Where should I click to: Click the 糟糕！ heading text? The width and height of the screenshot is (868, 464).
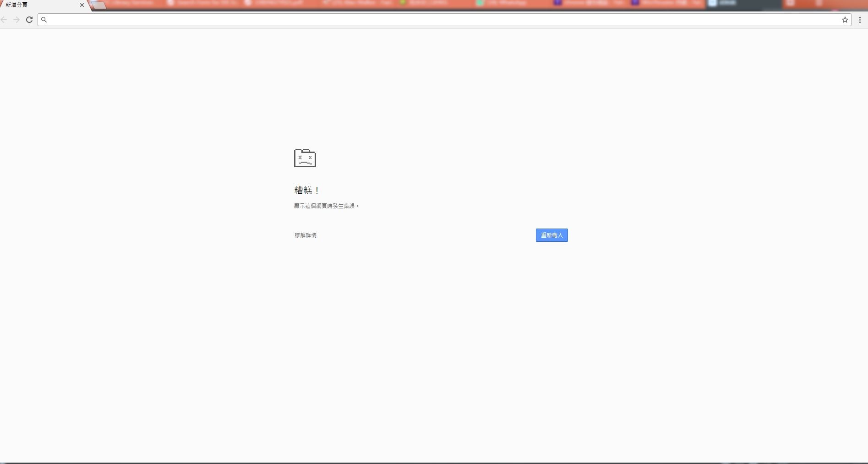[307, 190]
